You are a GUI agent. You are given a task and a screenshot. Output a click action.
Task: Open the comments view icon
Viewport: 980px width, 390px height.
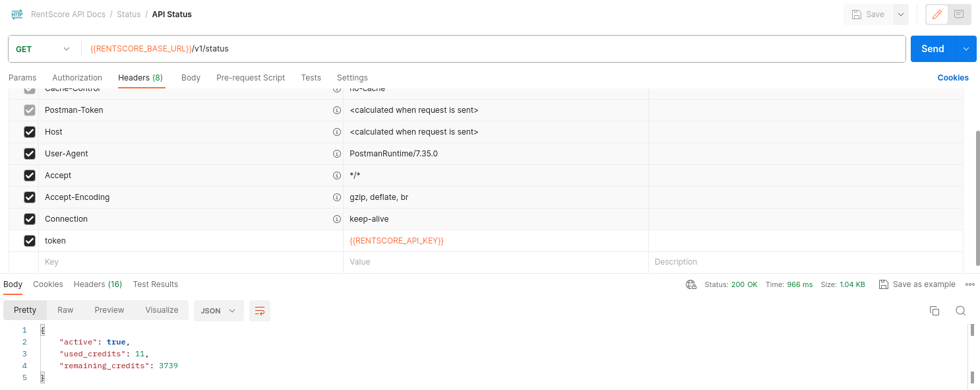click(959, 15)
